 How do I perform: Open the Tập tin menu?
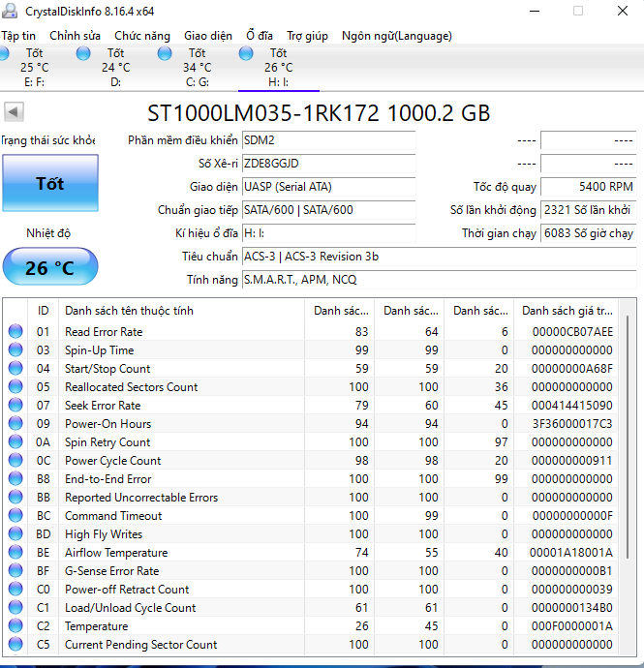click(x=18, y=36)
